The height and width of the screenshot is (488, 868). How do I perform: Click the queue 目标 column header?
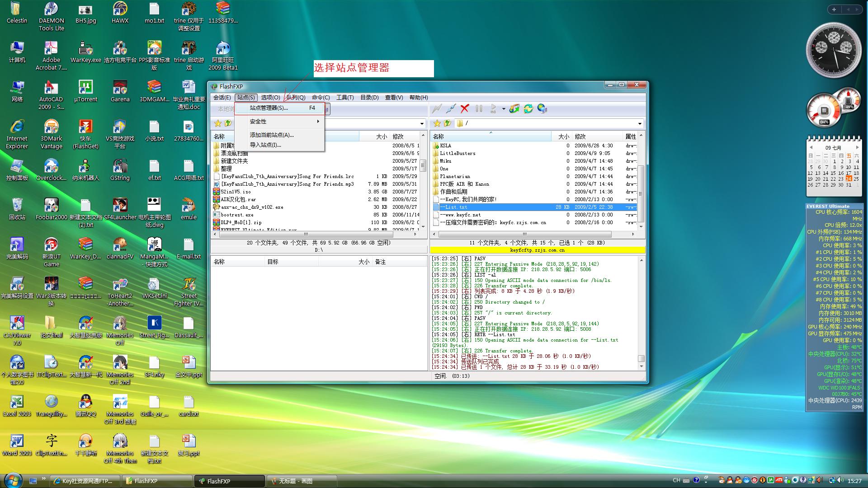click(x=292, y=262)
